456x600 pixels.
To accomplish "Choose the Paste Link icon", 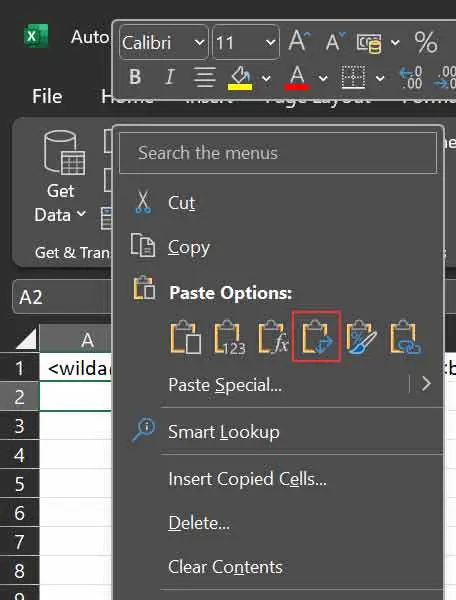I will (405, 337).
